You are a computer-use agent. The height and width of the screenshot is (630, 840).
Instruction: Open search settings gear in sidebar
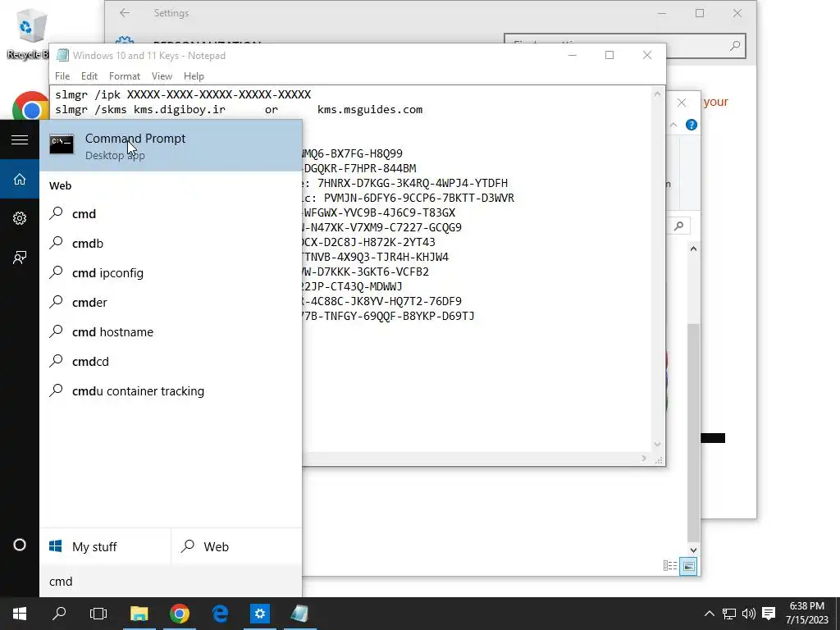(20, 218)
